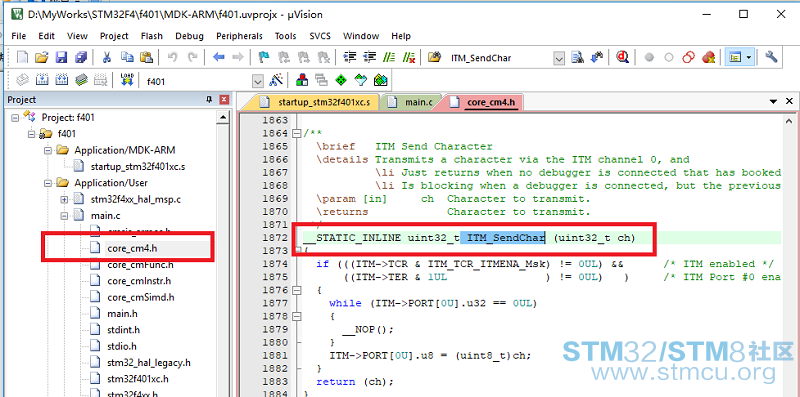Fold the code block at line 1876
Viewport: 800px width, 397px height.
pos(296,290)
